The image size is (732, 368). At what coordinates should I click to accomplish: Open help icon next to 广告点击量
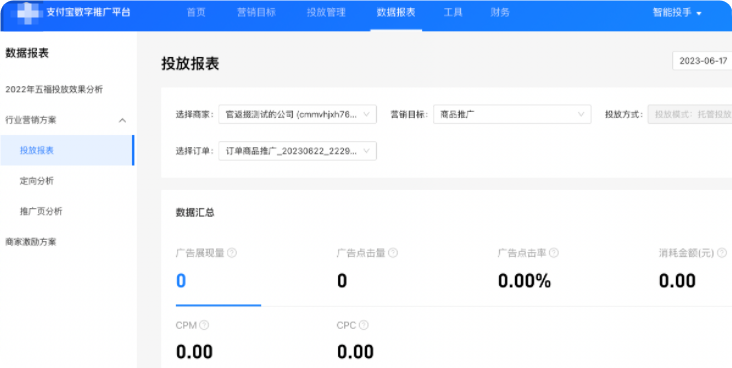pyautogui.click(x=393, y=253)
